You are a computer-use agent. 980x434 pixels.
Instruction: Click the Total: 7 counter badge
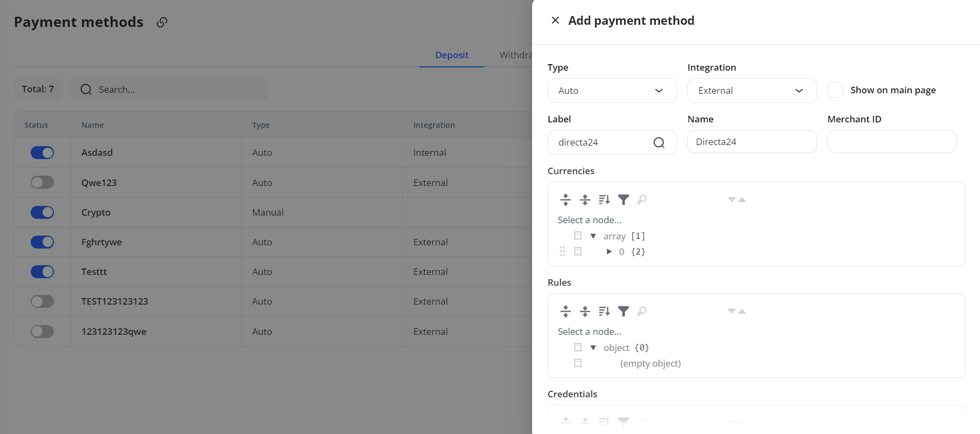pyautogui.click(x=38, y=89)
